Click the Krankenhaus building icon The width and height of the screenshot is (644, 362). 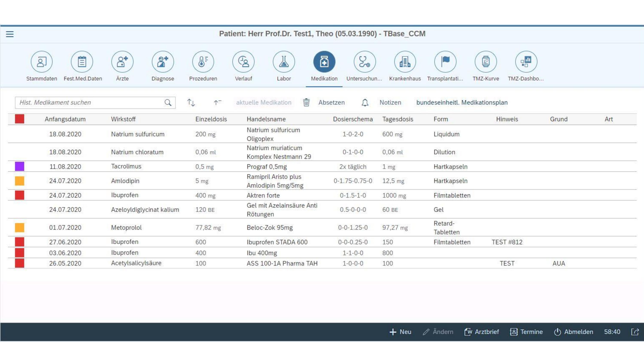(x=405, y=62)
